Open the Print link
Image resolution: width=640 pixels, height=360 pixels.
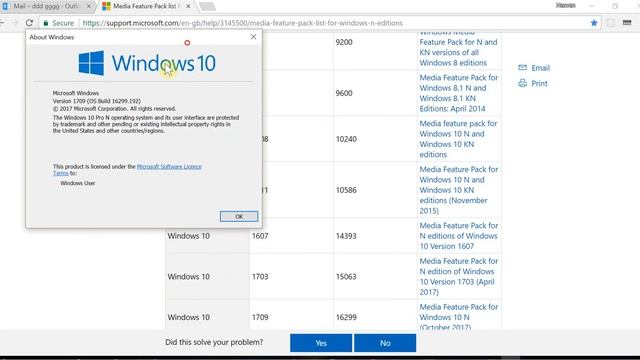coord(539,83)
